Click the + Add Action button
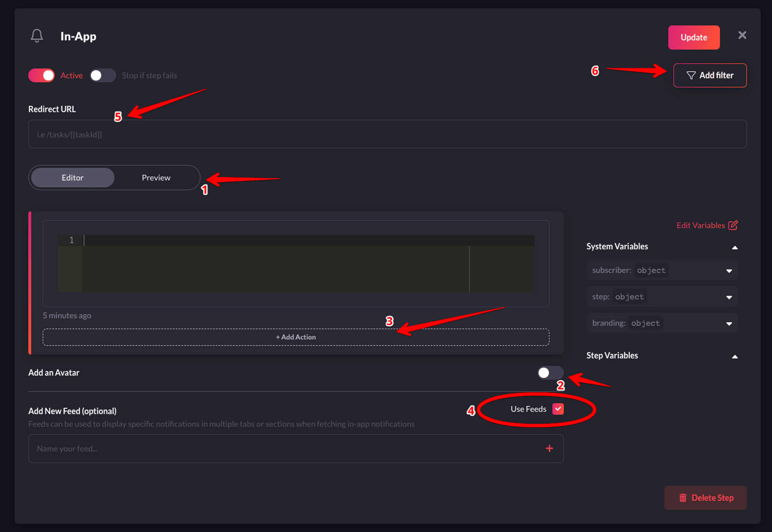The width and height of the screenshot is (772, 532). click(x=296, y=337)
